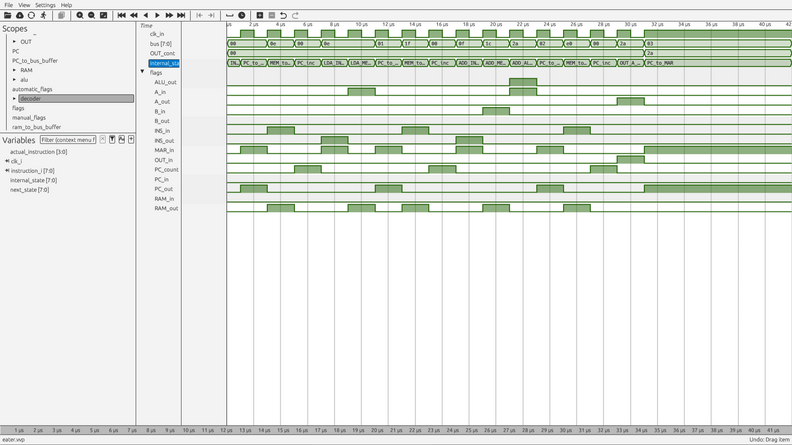Click the zoom to fit icon
Viewport: 792px width, 445px height.
[104, 15]
